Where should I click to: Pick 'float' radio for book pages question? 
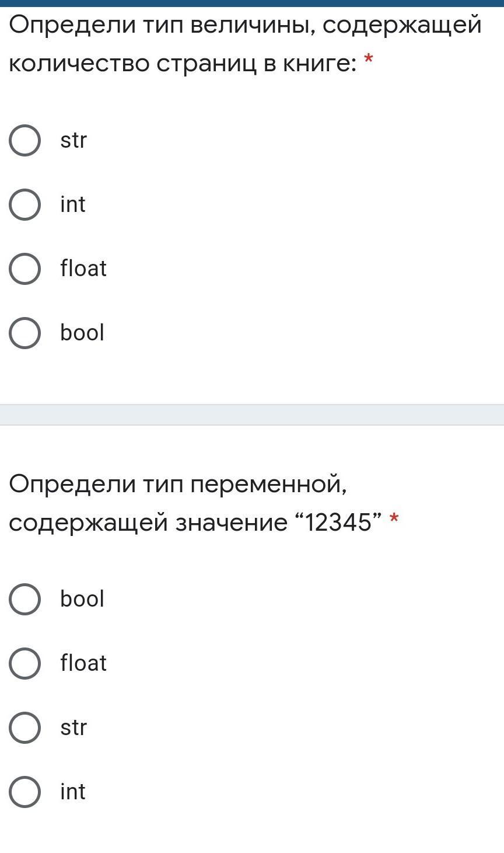(24, 269)
